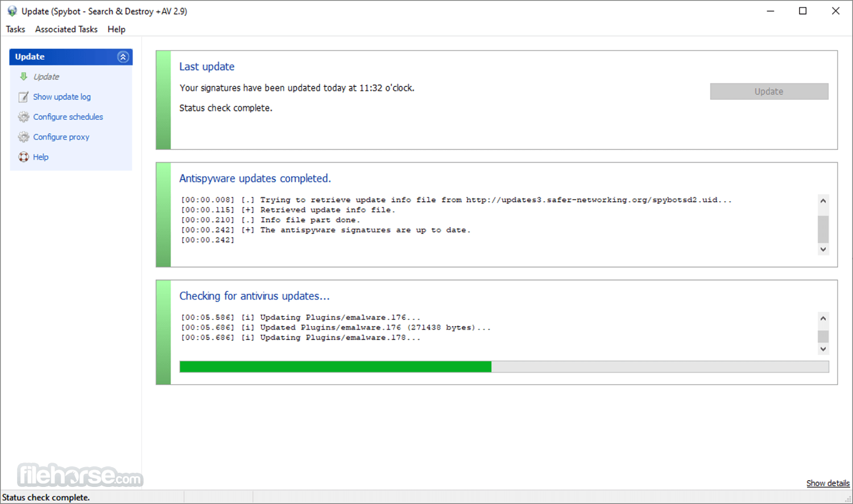The width and height of the screenshot is (853, 504).
Task: Click the grey Update button in Last update panel
Action: (769, 91)
